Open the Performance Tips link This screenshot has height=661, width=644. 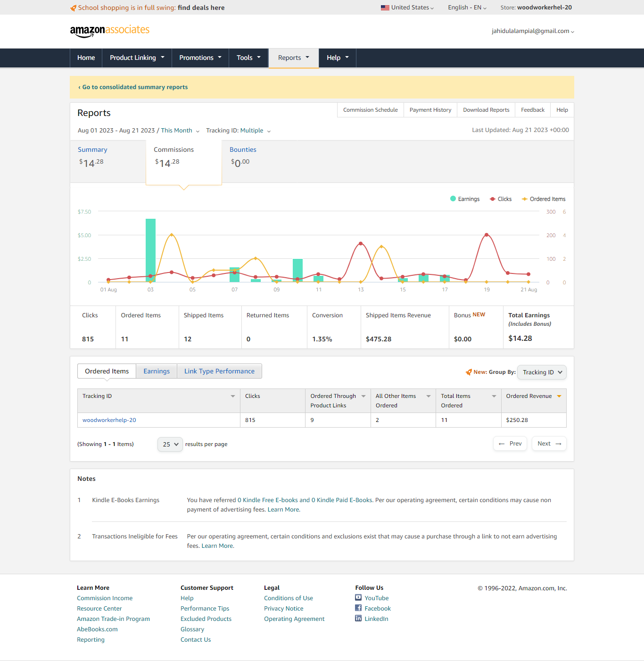[x=205, y=609]
